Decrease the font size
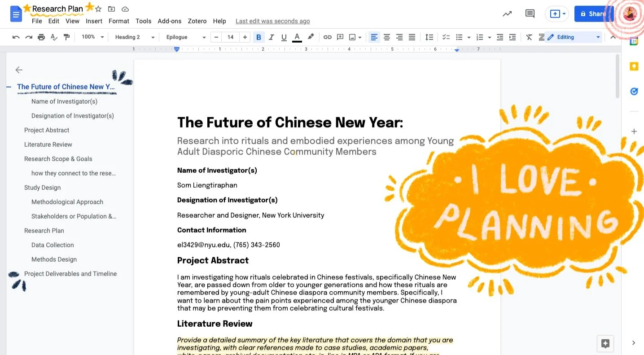Viewport: 644px width, 355px height. 216,37
